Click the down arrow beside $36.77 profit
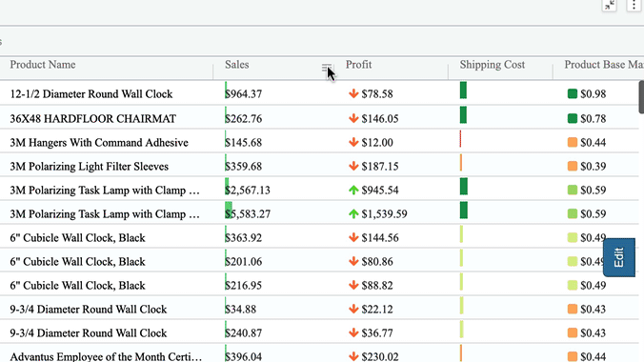Screen dimensions: 644x362 click(x=353, y=332)
